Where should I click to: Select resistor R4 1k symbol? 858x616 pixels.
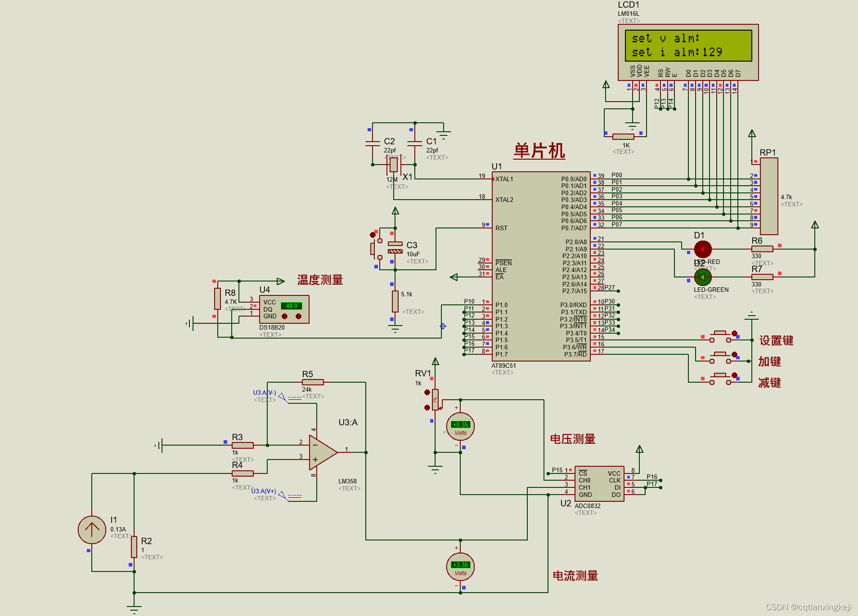point(243,473)
